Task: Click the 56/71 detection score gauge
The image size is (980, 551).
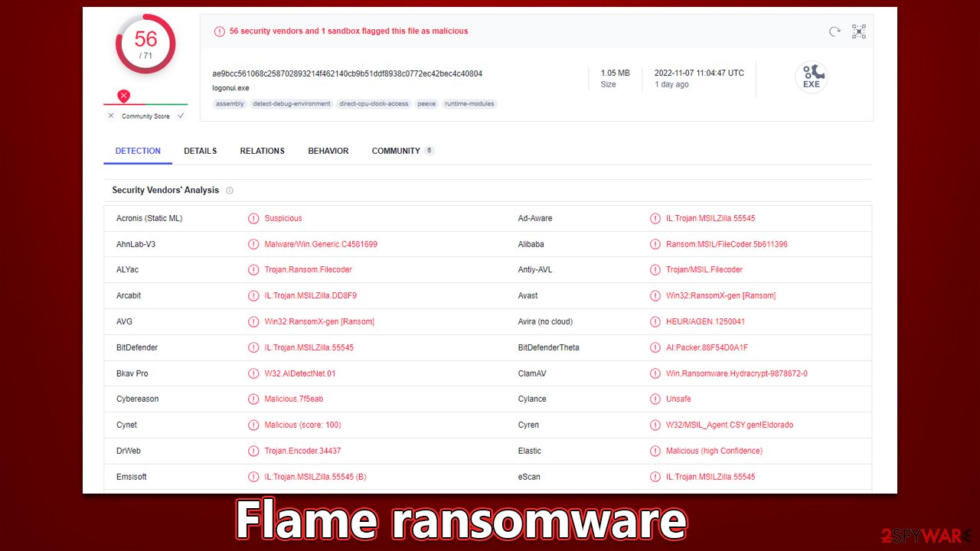Action: (x=145, y=44)
